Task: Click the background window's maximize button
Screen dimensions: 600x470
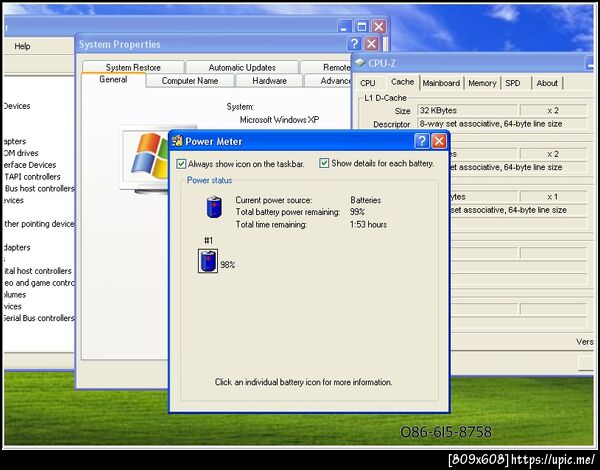Action: pos(362,27)
